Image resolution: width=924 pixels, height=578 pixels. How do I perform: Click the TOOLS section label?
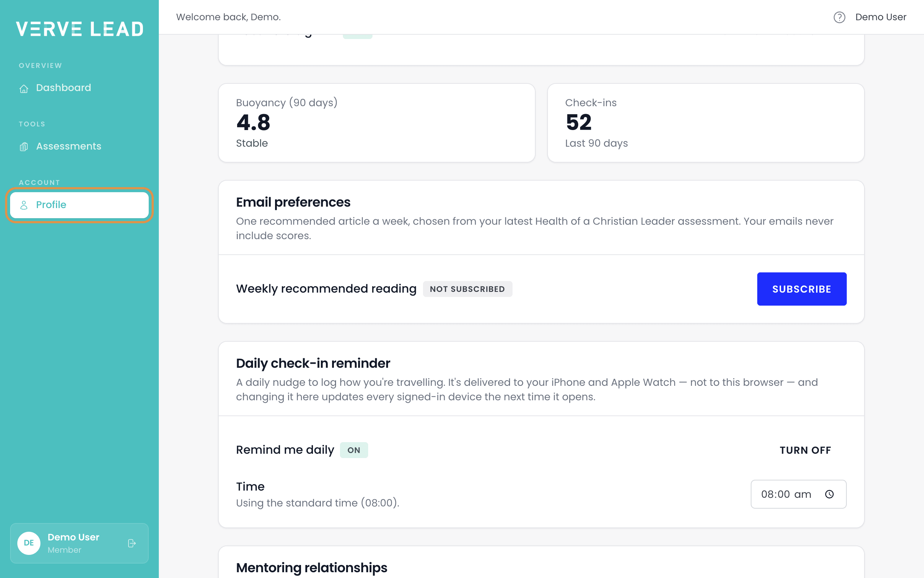pyautogui.click(x=32, y=124)
